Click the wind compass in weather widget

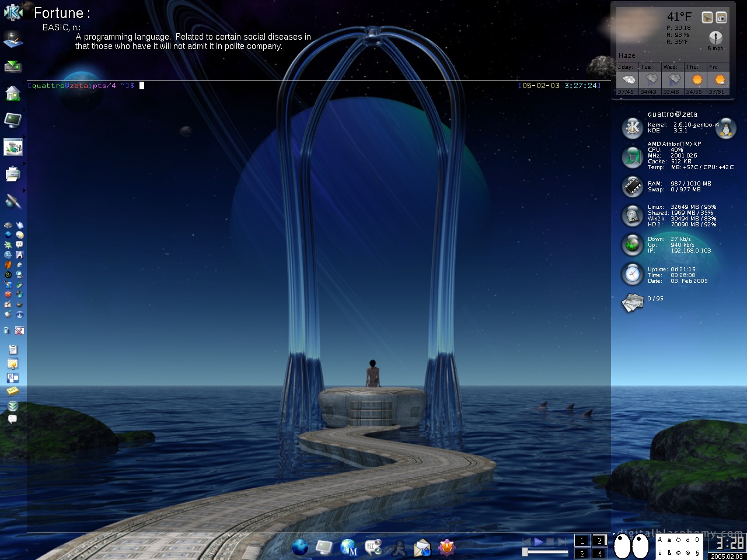[715, 37]
